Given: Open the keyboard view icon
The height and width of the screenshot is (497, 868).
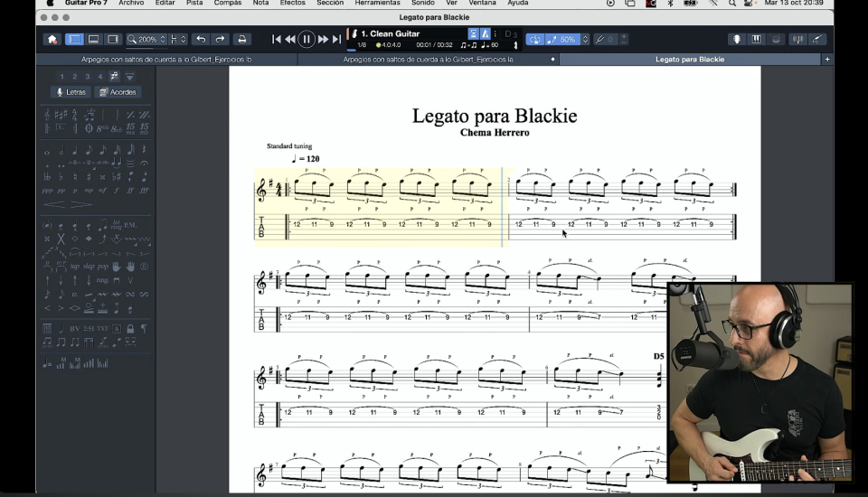Looking at the screenshot, I should tap(756, 39).
